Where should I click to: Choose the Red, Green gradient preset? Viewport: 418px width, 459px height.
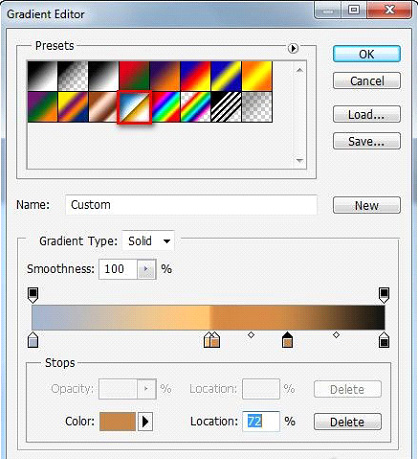coord(134,76)
